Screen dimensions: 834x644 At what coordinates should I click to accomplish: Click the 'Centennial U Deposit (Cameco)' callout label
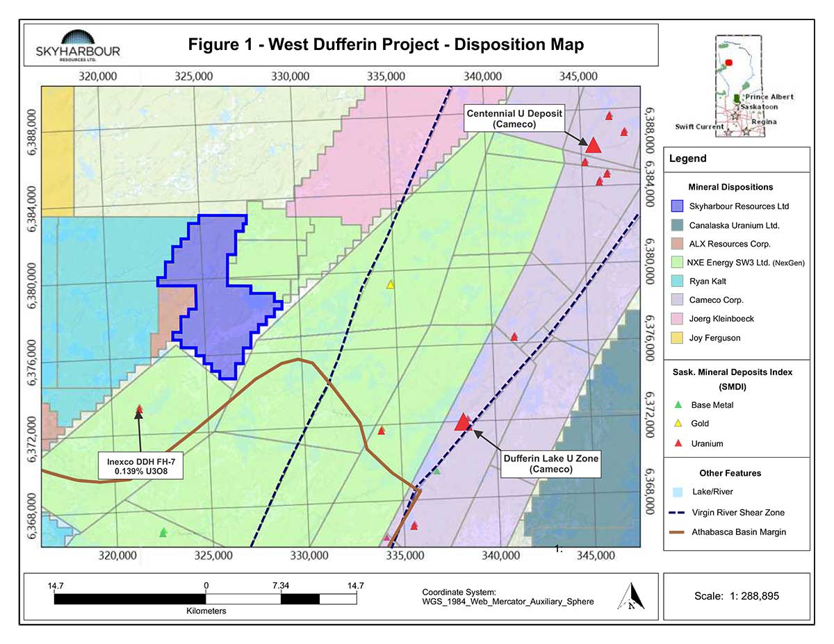(514, 119)
